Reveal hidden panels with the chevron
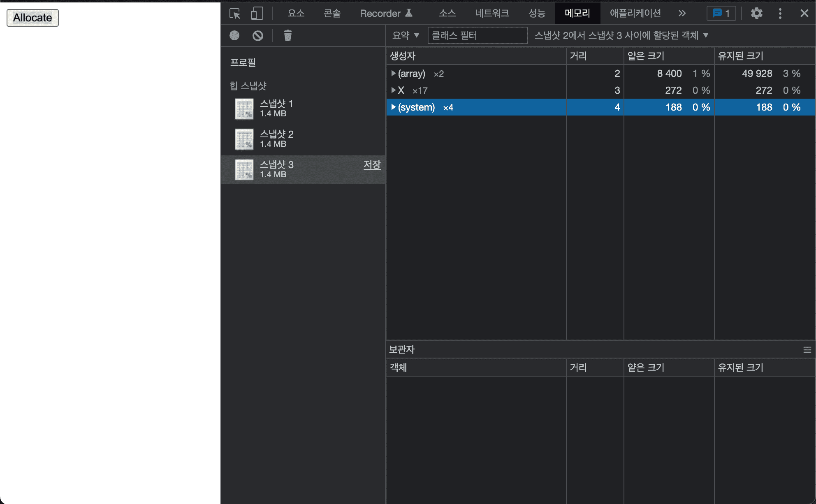This screenshot has width=816, height=504. pyautogui.click(x=682, y=13)
